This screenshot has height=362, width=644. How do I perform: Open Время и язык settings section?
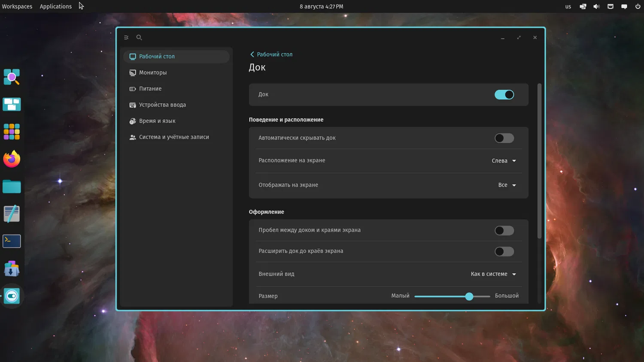pyautogui.click(x=157, y=121)
